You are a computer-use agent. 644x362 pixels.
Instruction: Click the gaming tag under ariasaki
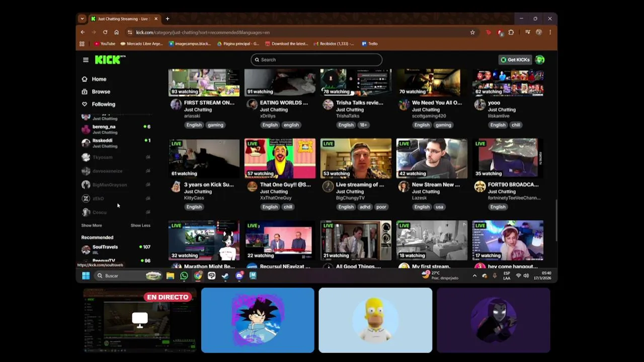point(215,125)
